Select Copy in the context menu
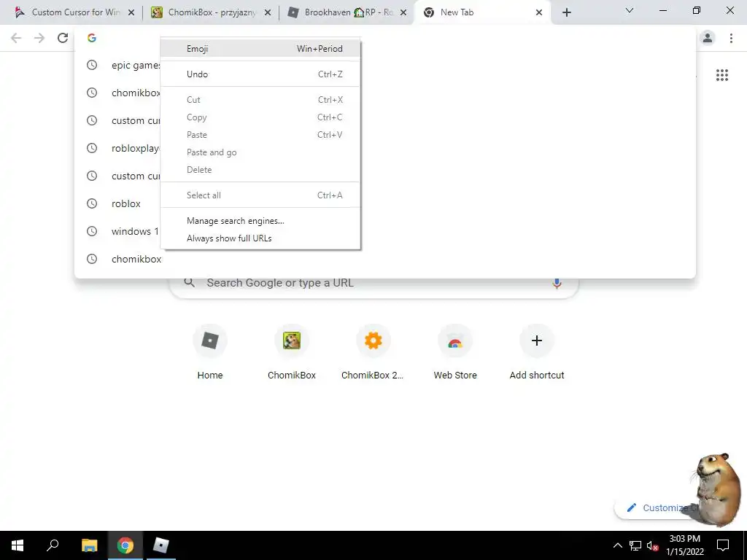Viewport: 747px width, 560px height. [x=260, y=117]
